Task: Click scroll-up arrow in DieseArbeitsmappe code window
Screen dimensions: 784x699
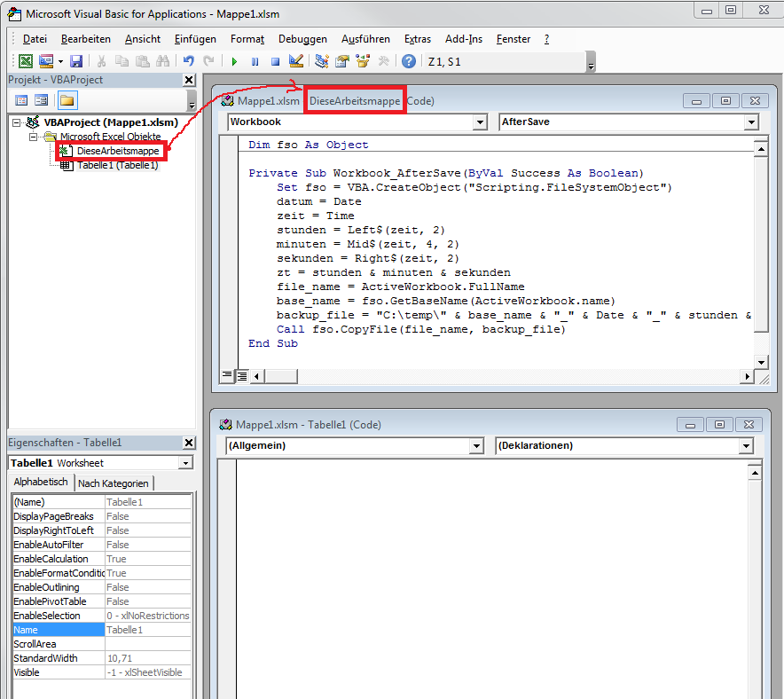Action: 761,149
